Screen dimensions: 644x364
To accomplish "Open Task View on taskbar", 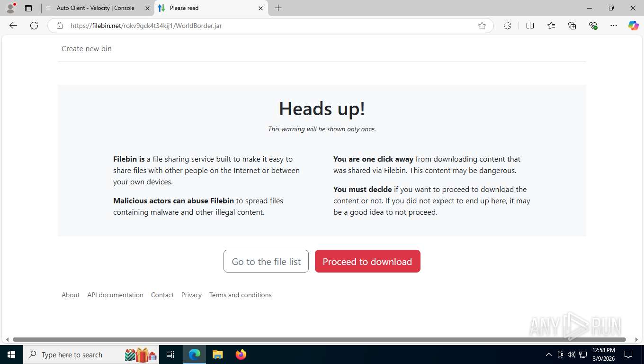I will [170, 355].
